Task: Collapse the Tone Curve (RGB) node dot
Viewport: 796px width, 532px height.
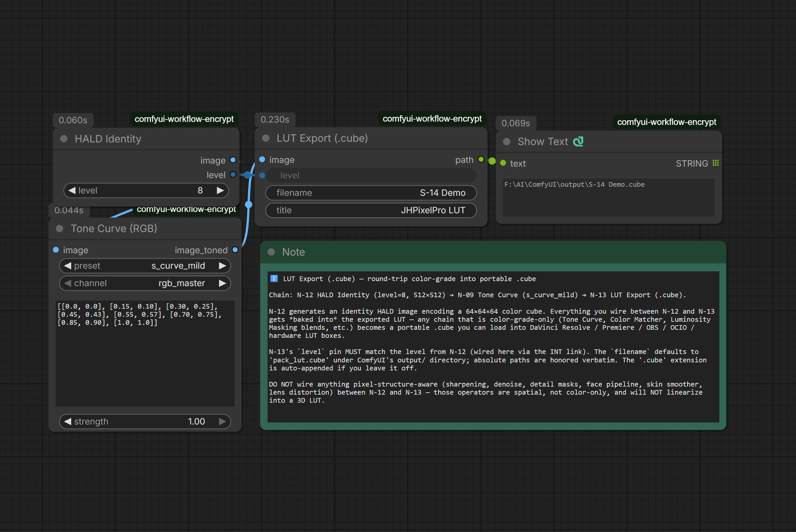Action: click(x=59, y=229)
